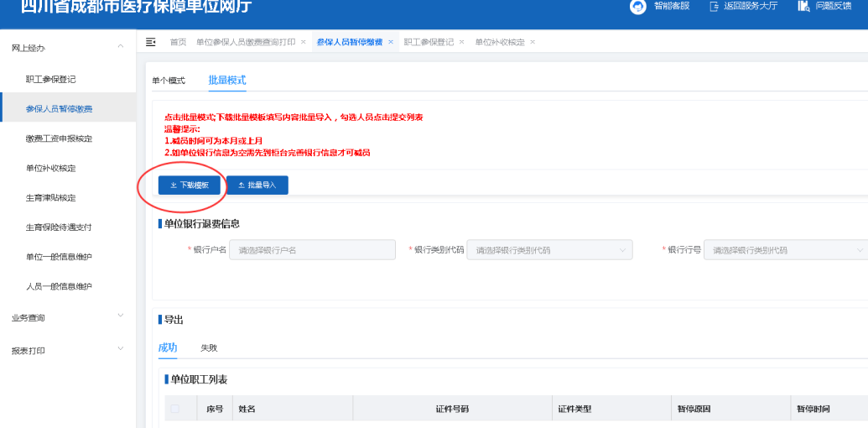Select the 单个模式 tab
The image size is (868, 428).
point(169,81)
